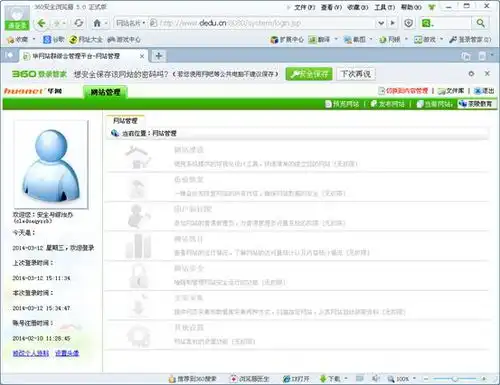Expand the 游戏 dropdown arrow
The width and height of the screenshot is (500, 385).
point(442,40)
